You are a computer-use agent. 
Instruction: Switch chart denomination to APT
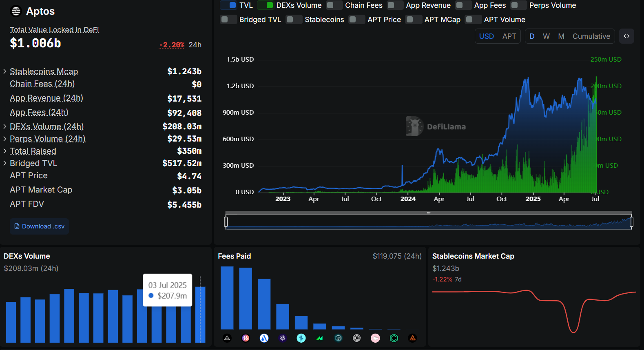[509, 36]
